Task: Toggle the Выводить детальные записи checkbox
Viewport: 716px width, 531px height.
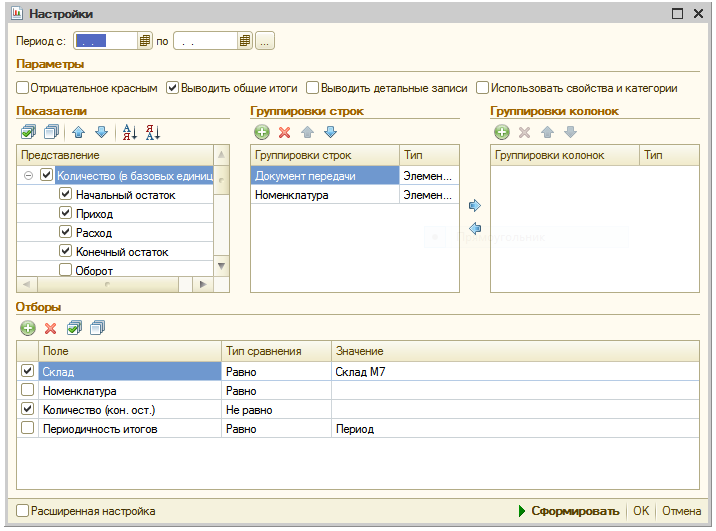Action: 313,88
